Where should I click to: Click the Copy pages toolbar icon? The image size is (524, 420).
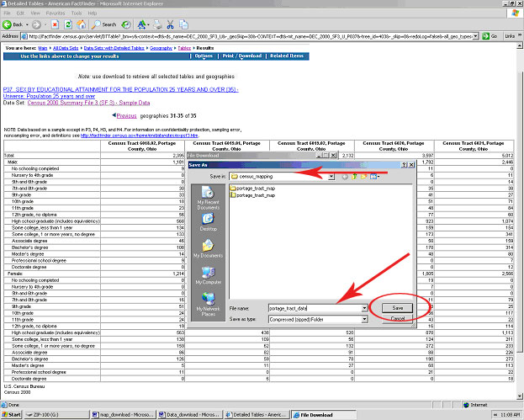tap(183, 24)
